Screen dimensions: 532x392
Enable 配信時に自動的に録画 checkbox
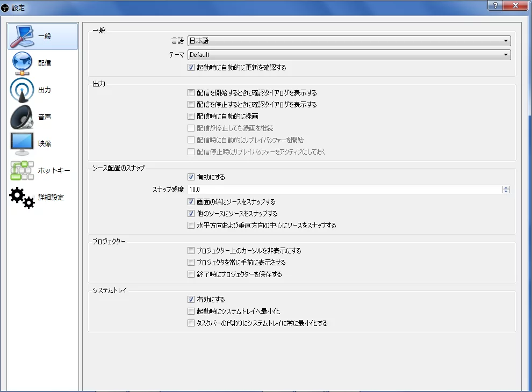191,117
